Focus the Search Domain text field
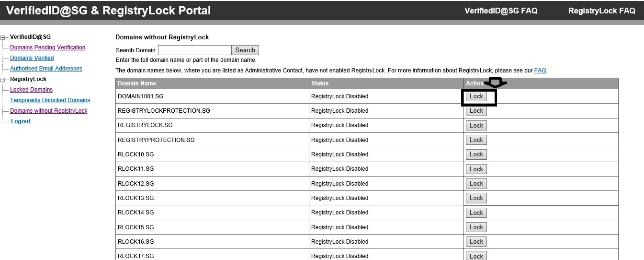 coord(194,50)
